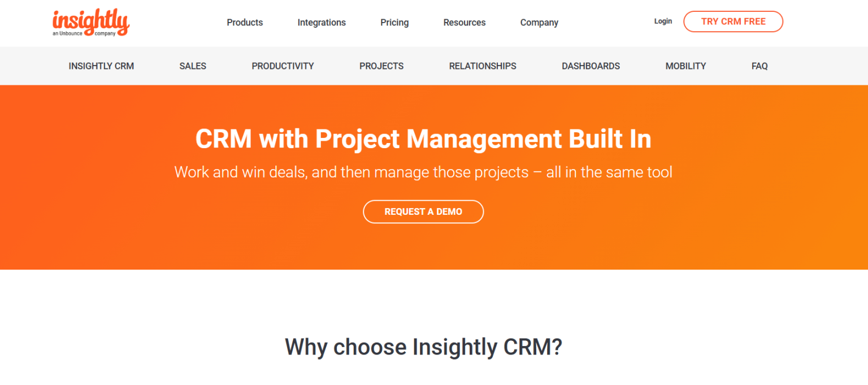
Task: Switch to the SALES tab
Action: pos(193,66)
